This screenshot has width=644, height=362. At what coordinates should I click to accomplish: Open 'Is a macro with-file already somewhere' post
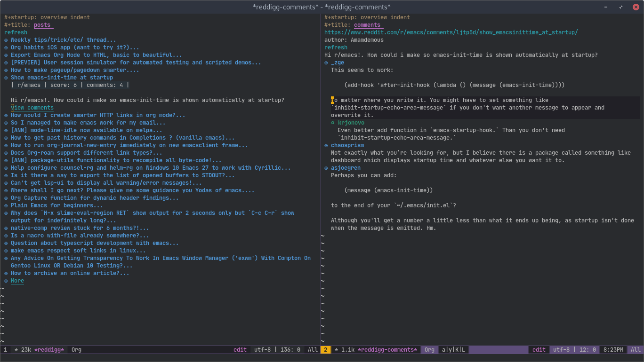[80, 236]
